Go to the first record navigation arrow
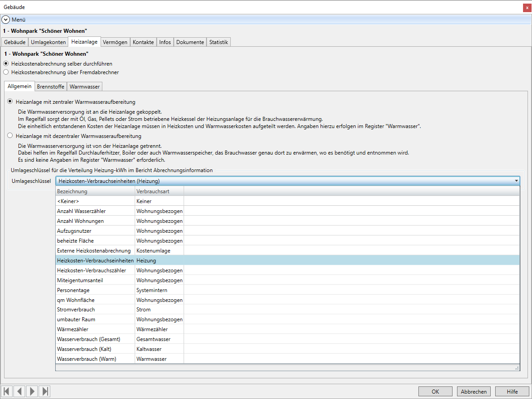 (x=7, y=391)
